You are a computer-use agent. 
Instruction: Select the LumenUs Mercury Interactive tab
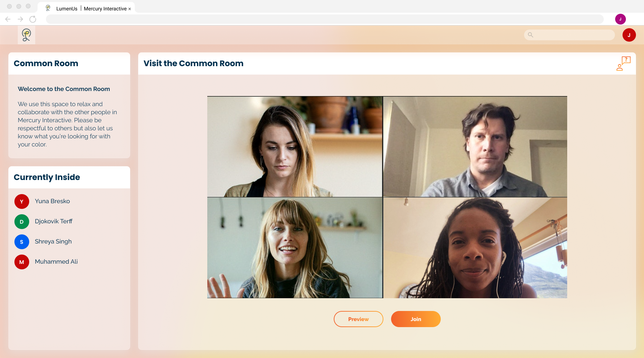click(x=86, y=8)
